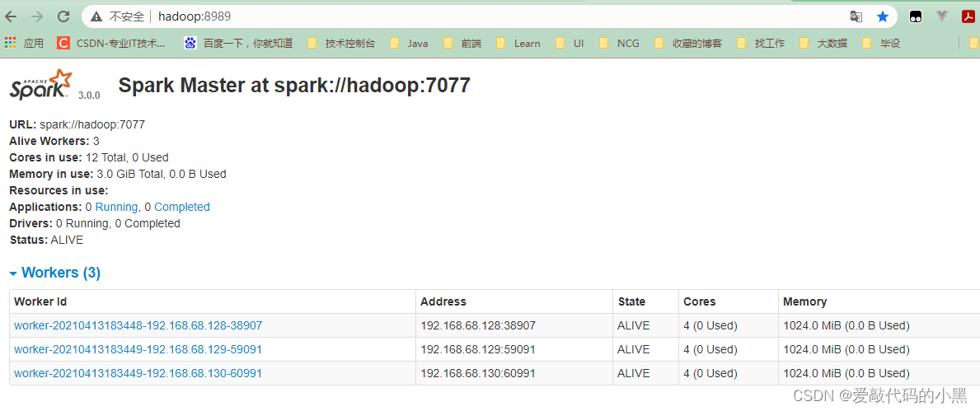Open the translate page icon in address bar
980x411 pixels.
coord(856,16)
